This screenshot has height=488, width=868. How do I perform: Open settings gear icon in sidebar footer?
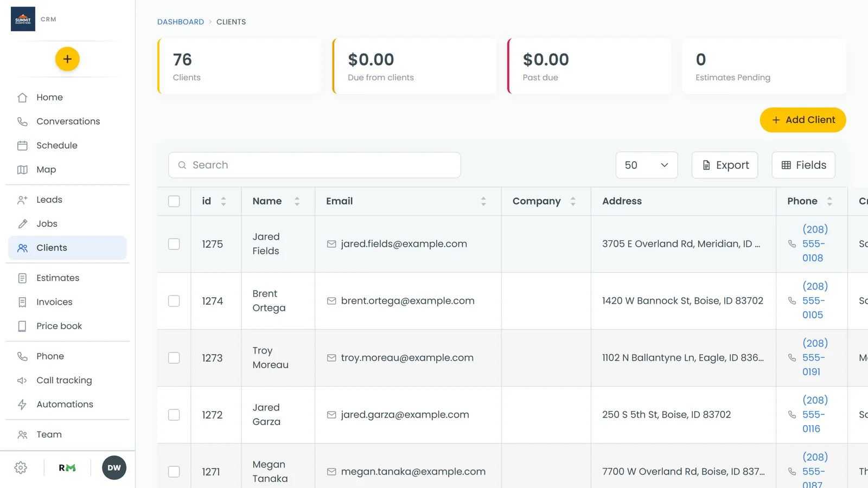[21, 468]
